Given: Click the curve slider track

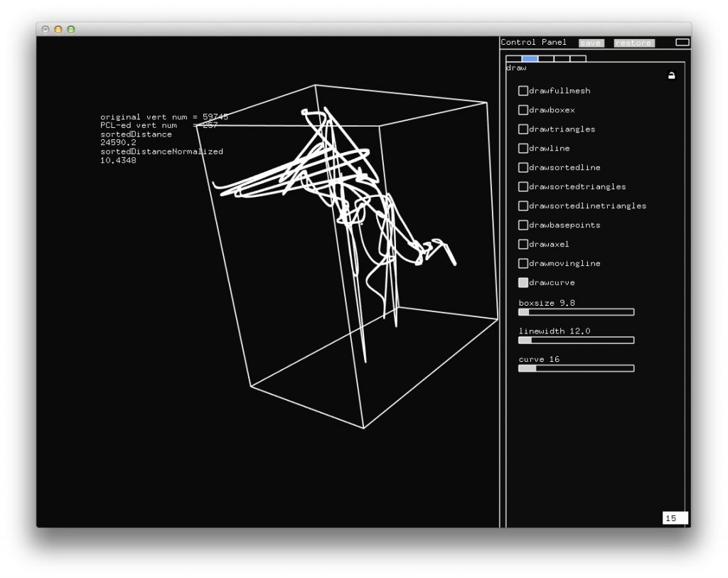Looking at the screenshot, I should [576, 368].
